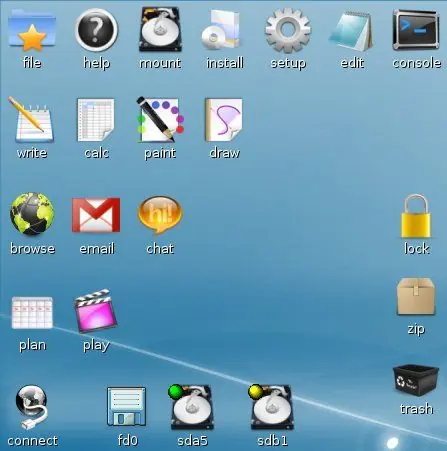447x451 pixels.
Task: Click the "trash" label text
Action: coord(416,409)
